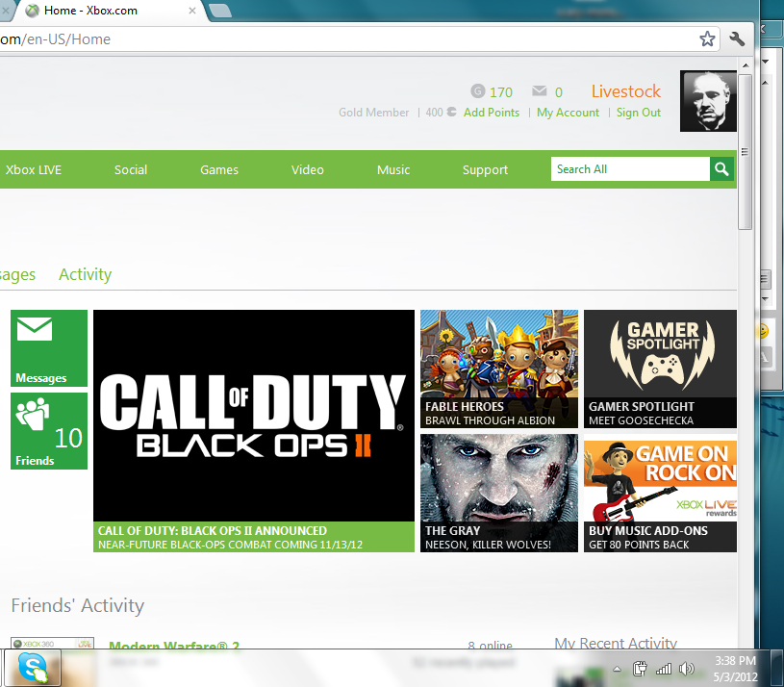Click the search magnifier button
This screenshot has height=687, width=784.
tap(721, 169)
